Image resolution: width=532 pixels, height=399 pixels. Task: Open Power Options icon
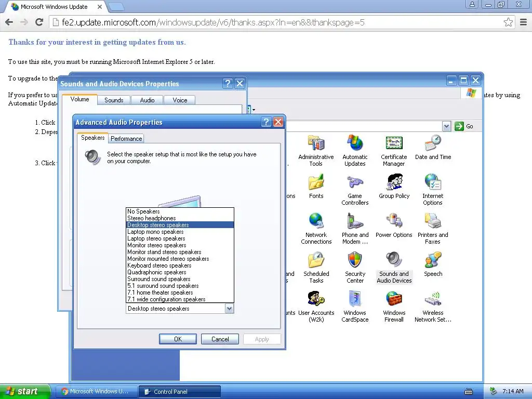pos(394,225)
